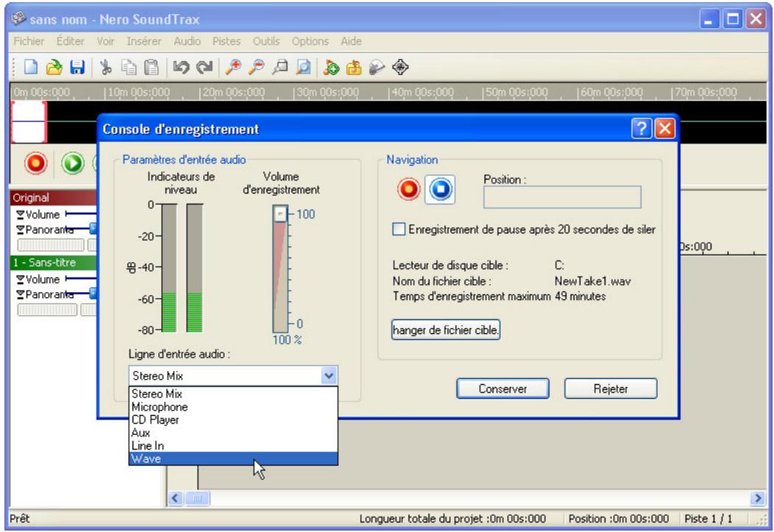This screenshot has height=532, width=774.
Task: Choose Wave from the input list
Action: (233, 458)
